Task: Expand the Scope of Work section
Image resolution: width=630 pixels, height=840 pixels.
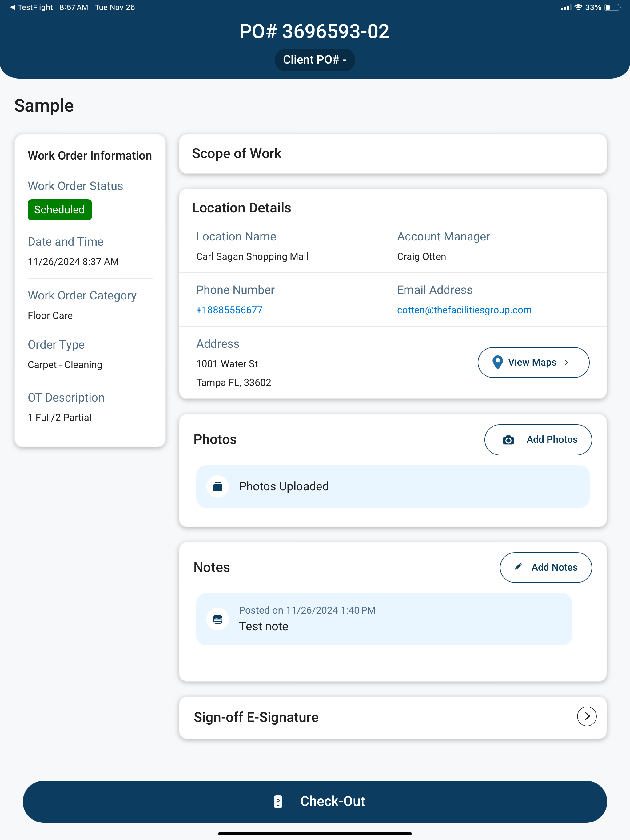Action: click(393, 154)
